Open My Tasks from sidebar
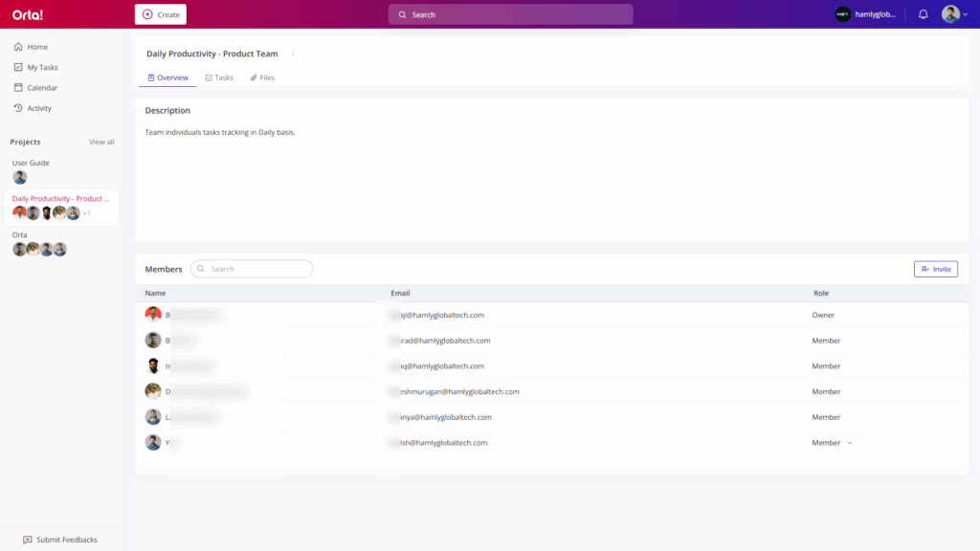This screenshot has width=980, height=551. [42, 68]
